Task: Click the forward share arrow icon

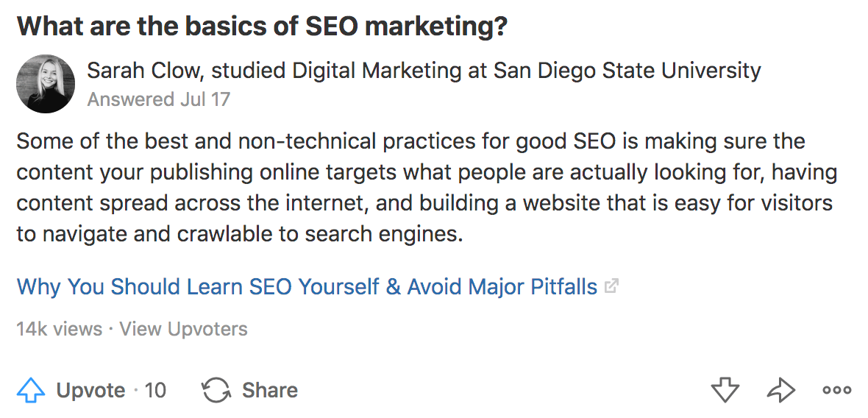Action: click(781, 390)
